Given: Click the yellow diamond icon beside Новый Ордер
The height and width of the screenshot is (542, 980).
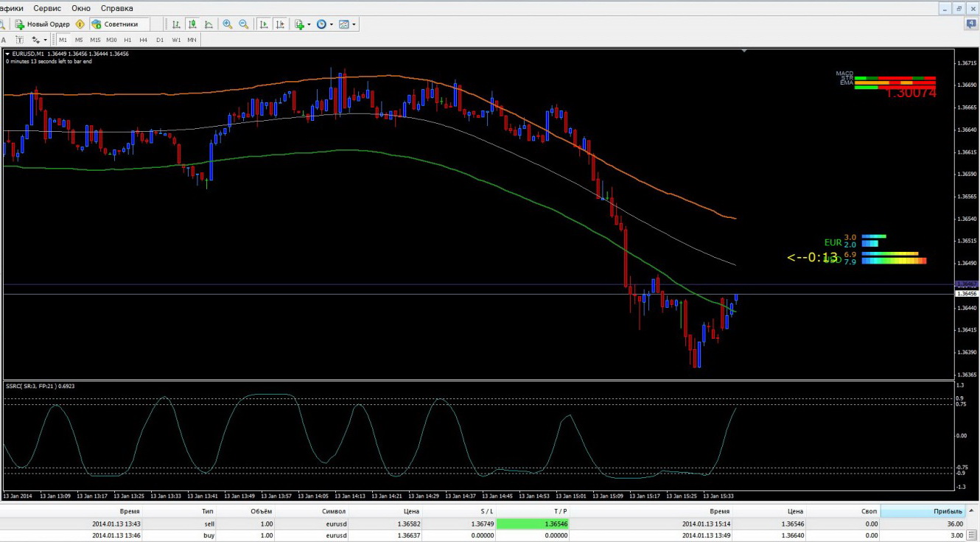Looking at the screenshot, I should 80,24.
